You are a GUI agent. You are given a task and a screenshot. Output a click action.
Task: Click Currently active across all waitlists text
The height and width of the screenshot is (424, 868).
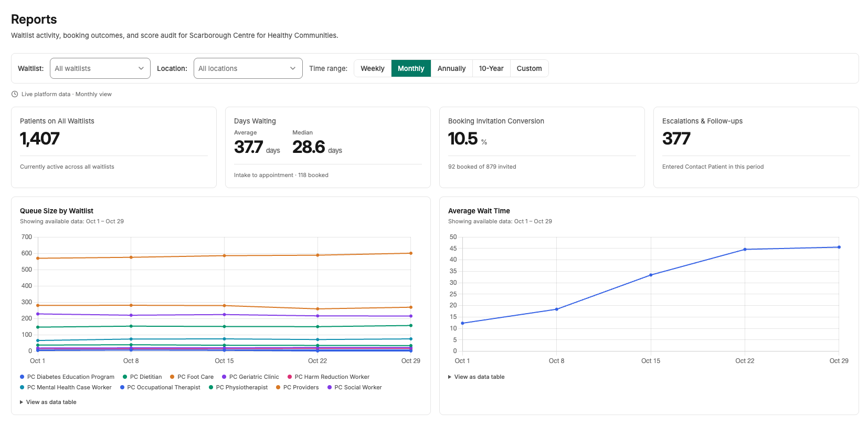pyautogui.click(x=67, y=167)
